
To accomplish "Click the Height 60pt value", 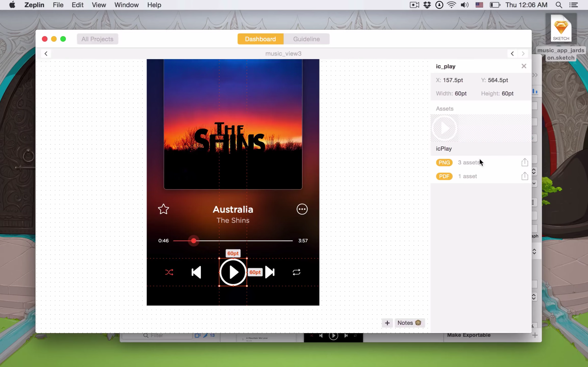I will point(507,94).
